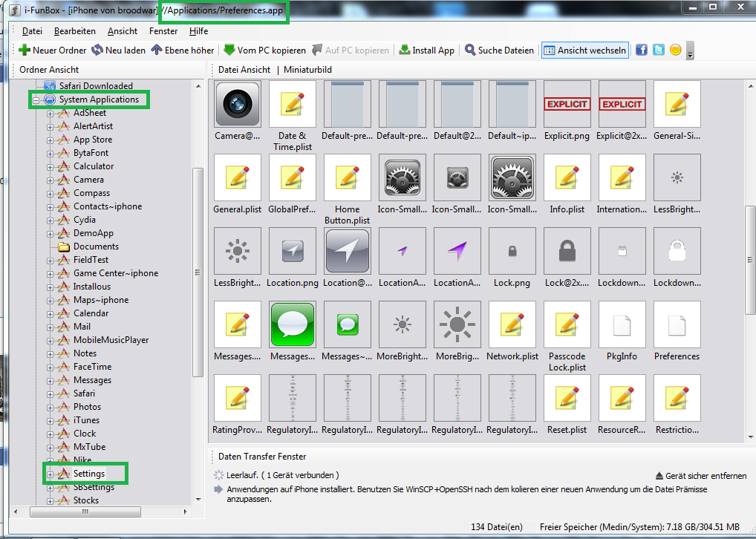Select Safari Downloaded in the folder tree
Image resolution: width=756 pixels, height=539 pixels.
click(96, 86)
